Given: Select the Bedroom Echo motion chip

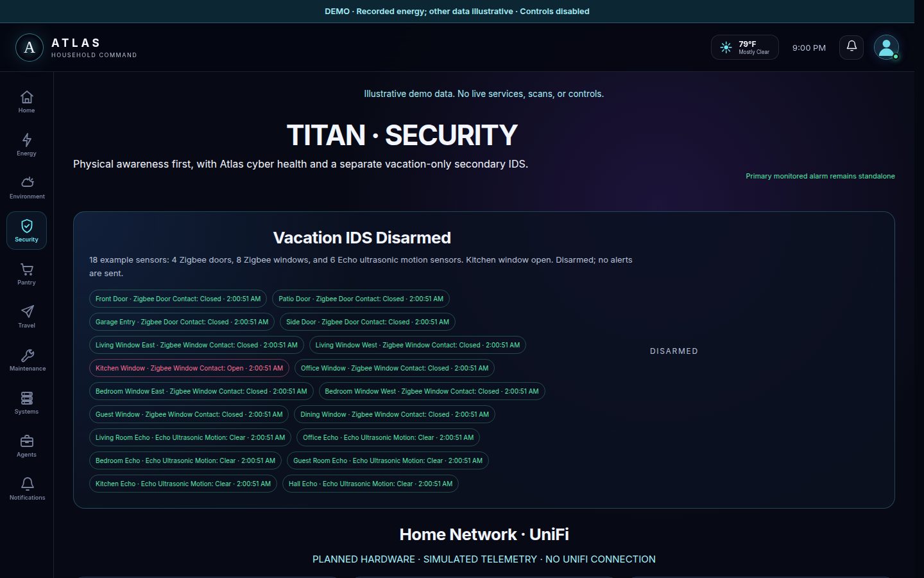Looking at the screenshot, I should point(185,460).
